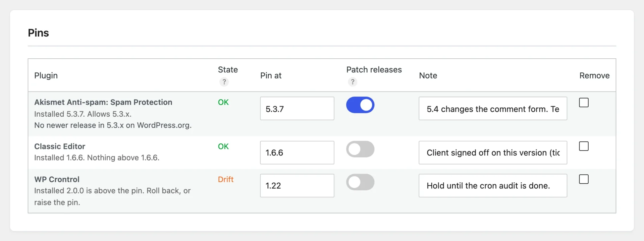The width and height of the screenshot is (644, 241).
Task: Click the 'State' column header
Action: tap(228, 70)
